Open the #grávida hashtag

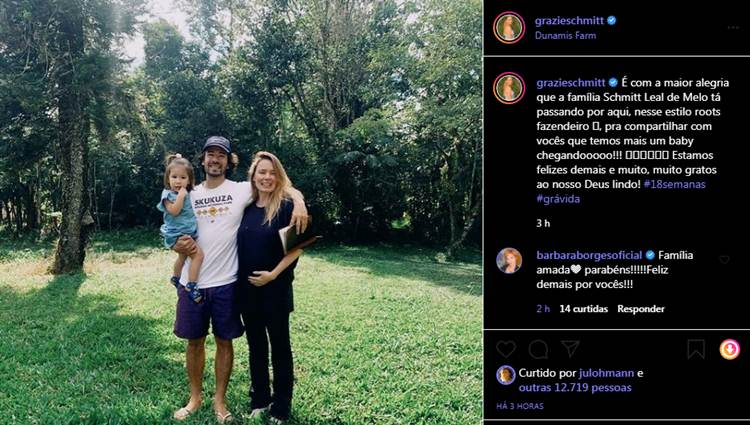click(558, 199)
